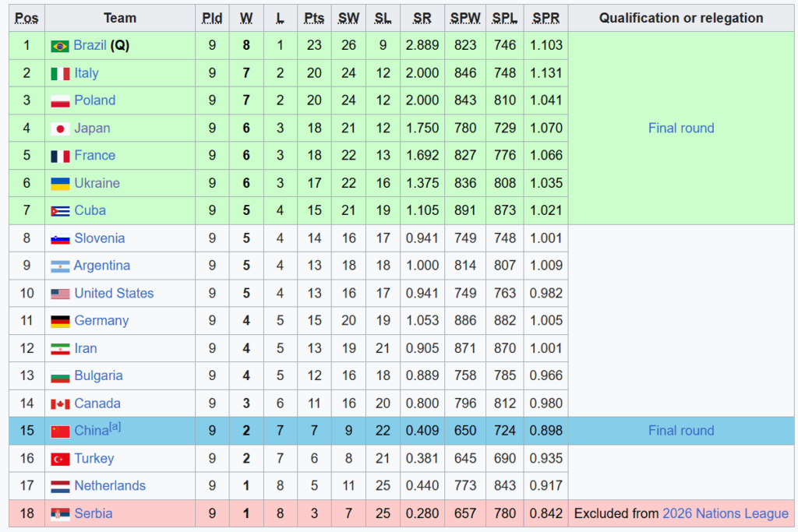Click the Japan flag icon
This screenshot has width=798, height=532.
point(60,129)
